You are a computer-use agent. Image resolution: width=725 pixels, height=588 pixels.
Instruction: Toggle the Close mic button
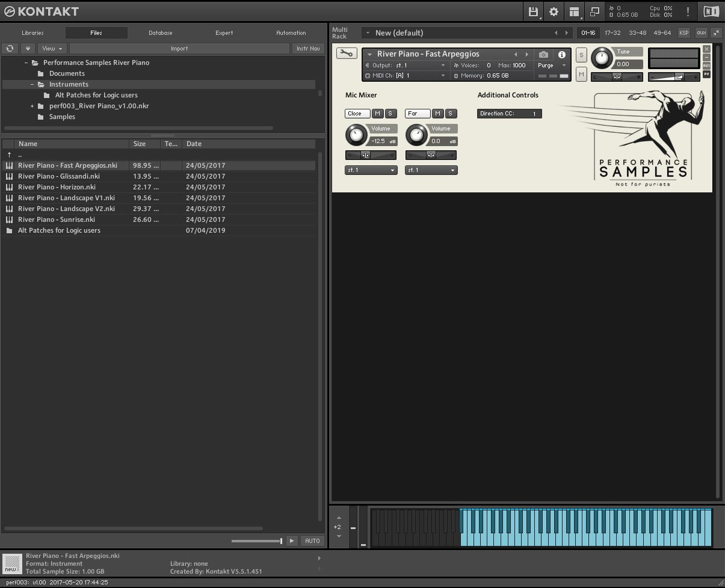[357, 113]
